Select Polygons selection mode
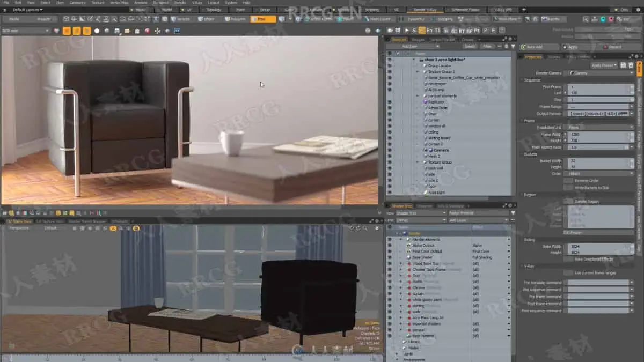644x362 pixels. click(235, 19)
